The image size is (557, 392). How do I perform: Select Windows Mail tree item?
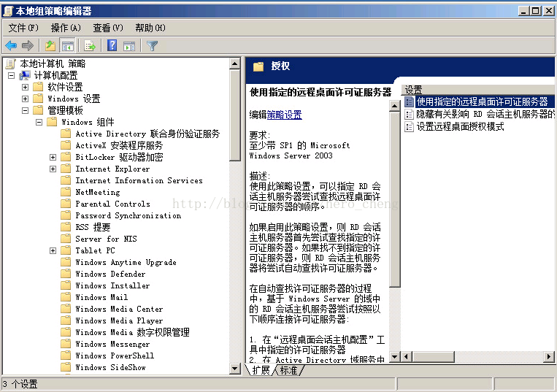click(101, 298)
